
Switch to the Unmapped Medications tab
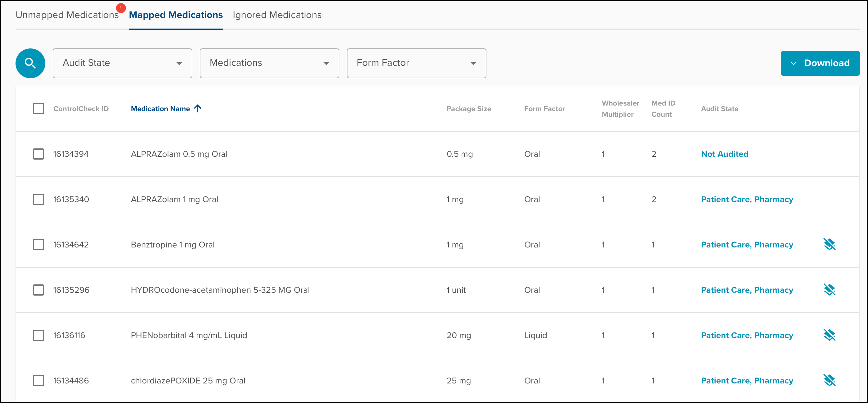click(67, 15)
